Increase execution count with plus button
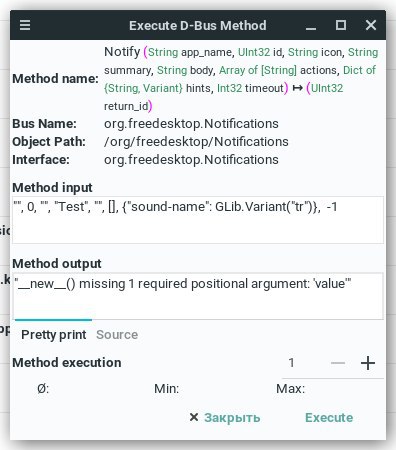Image resolution: width=396 pixels, height=450 pixels. (368, 363)
